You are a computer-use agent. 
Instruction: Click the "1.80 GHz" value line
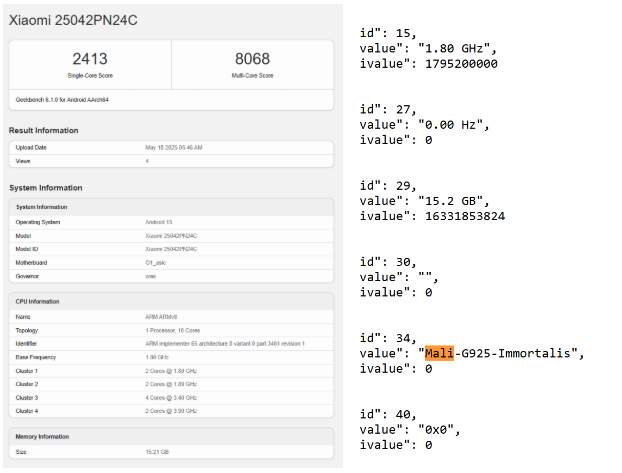tap(428, 48)
